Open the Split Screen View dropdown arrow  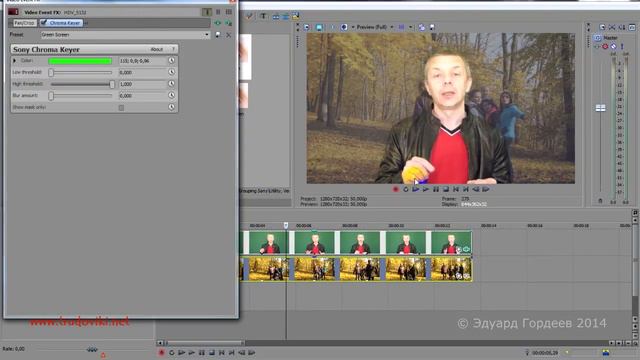pos(353,27)
